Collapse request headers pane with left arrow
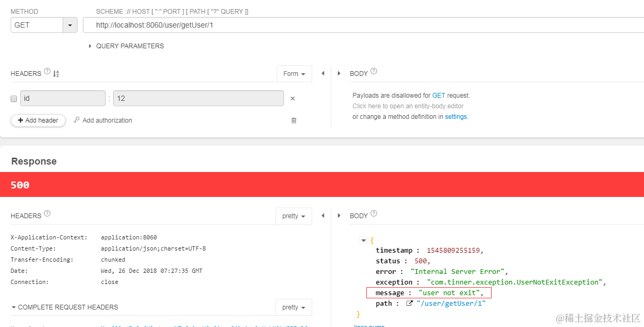The image size is (644, 327). pos(323,73)
